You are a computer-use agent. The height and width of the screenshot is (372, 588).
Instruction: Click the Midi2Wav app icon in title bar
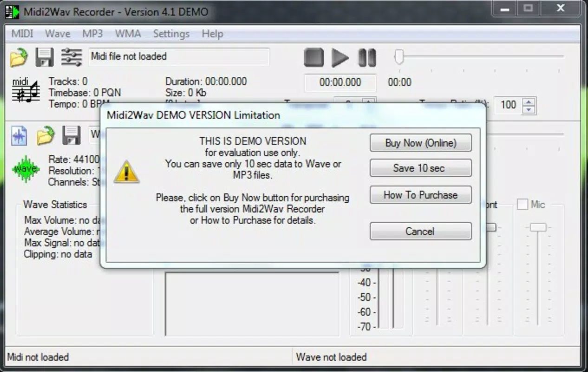coord(12,11)
